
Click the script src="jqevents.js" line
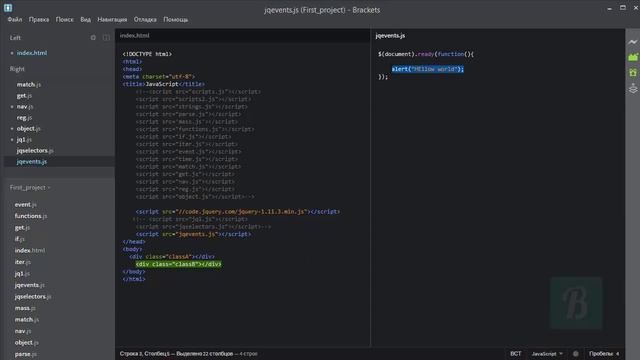click(x=193, y=234)
